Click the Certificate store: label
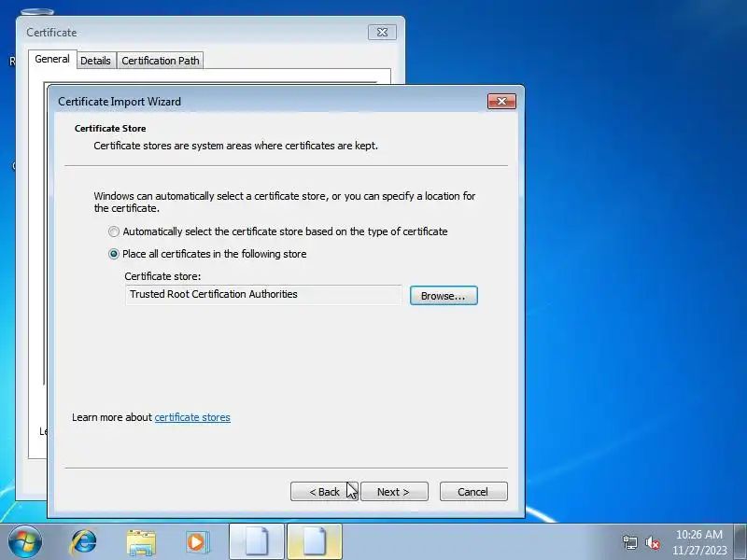 coord(162,276)
